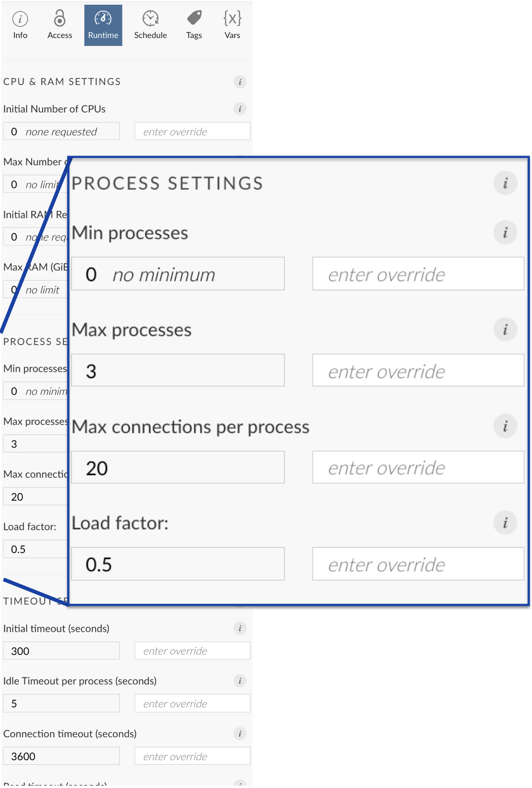Open the Vars tab
The height and width of the screenshot is (788, 532).
[232, 25]
